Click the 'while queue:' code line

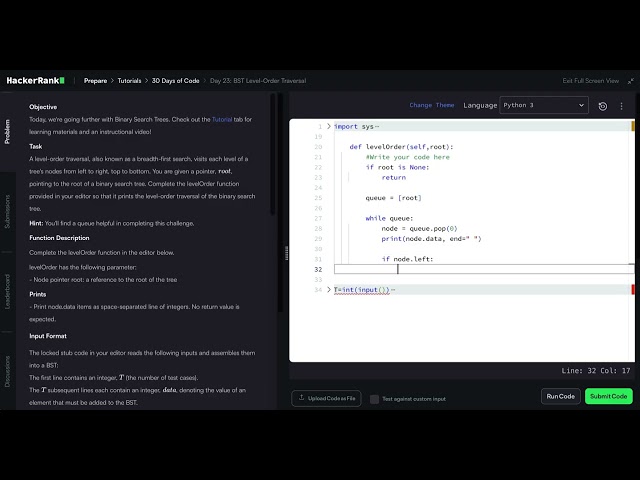point(389,218)
